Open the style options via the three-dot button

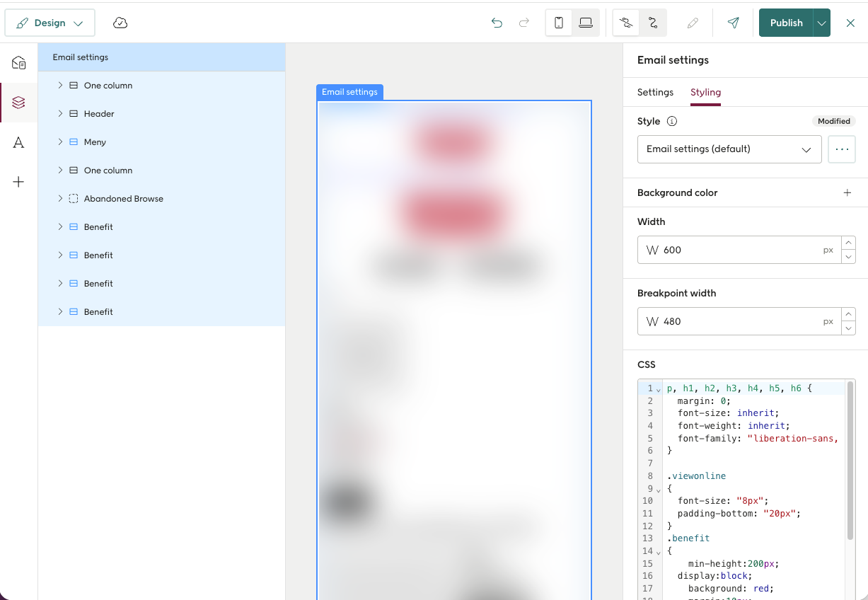[x=841, y=149]
